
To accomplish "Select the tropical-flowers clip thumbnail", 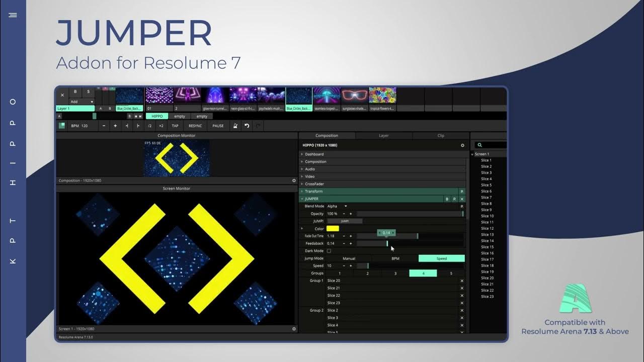I will (x=382, y=96).
